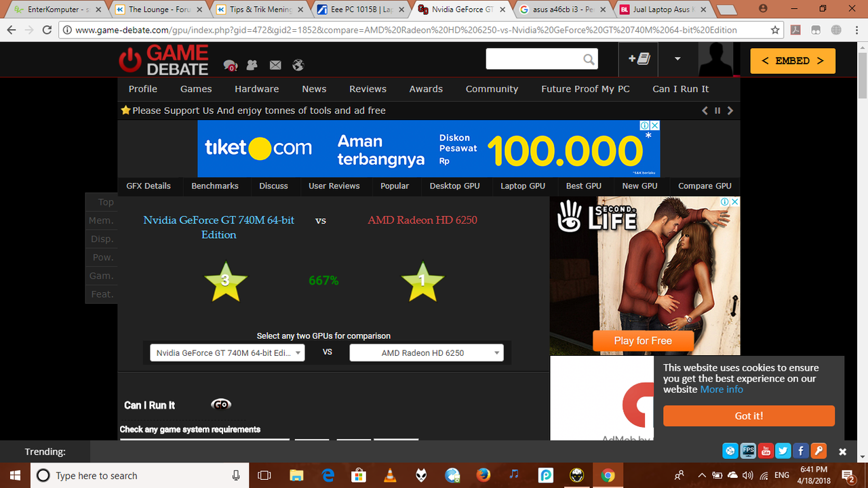Show hidden system tray icons
868x488 pixels.
tap(703, 475)
